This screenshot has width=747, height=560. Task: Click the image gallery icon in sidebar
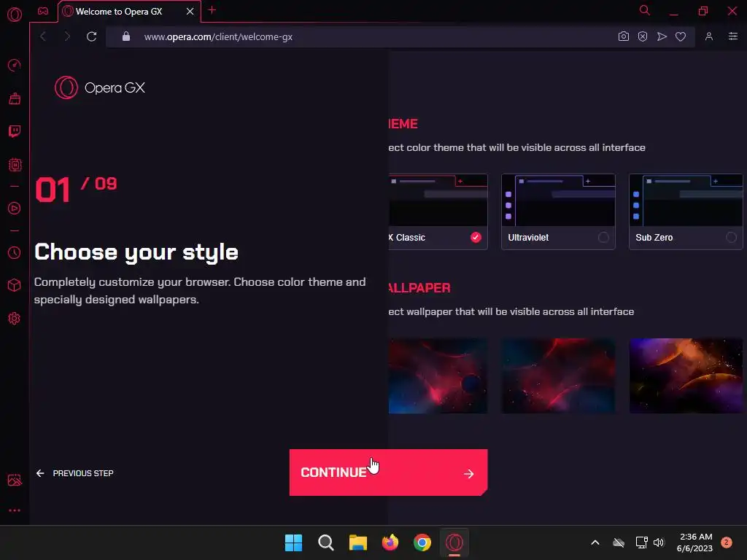(15, 480)
